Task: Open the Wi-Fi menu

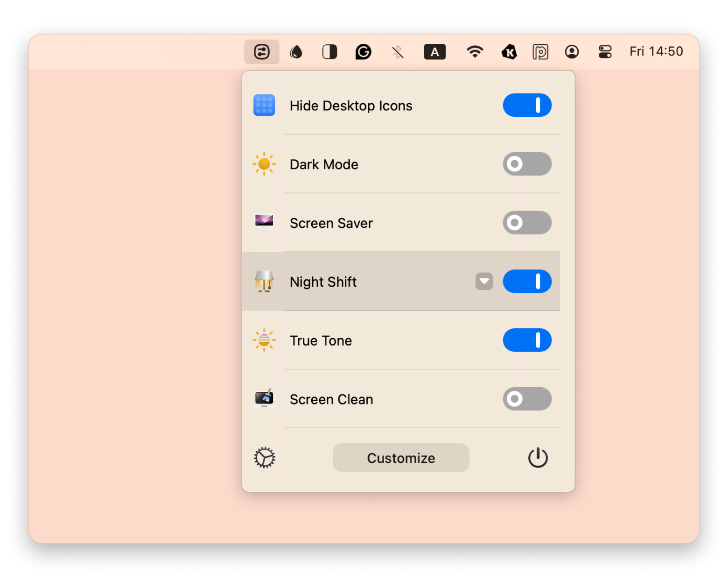Action: (x=475, y=52)
